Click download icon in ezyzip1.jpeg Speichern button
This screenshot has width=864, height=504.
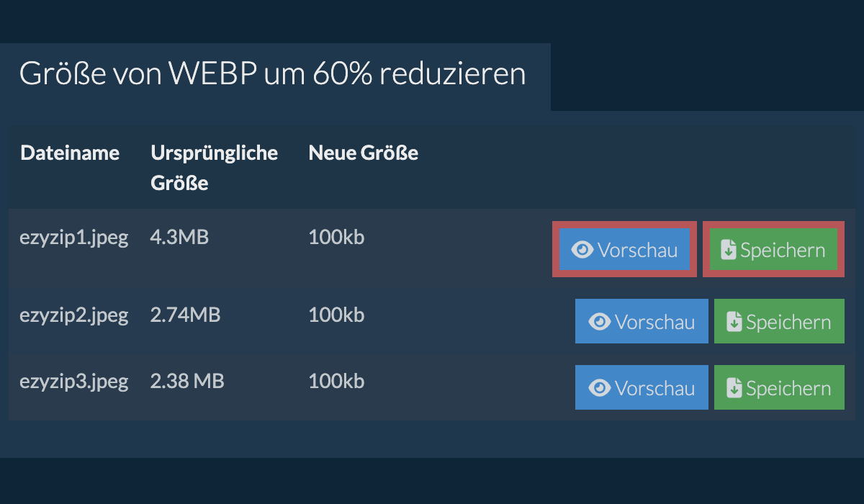pos(729,250)
